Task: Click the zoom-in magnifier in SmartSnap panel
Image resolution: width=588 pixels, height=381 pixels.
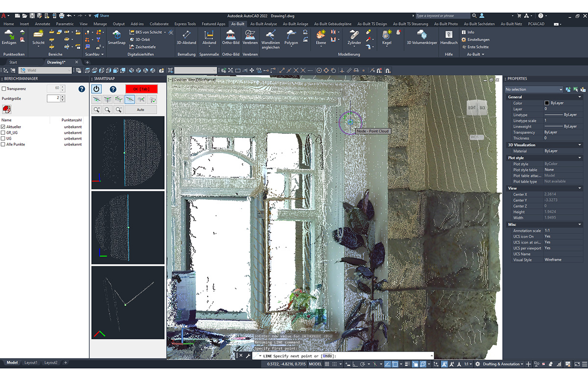Action: (x=97, y=109)
